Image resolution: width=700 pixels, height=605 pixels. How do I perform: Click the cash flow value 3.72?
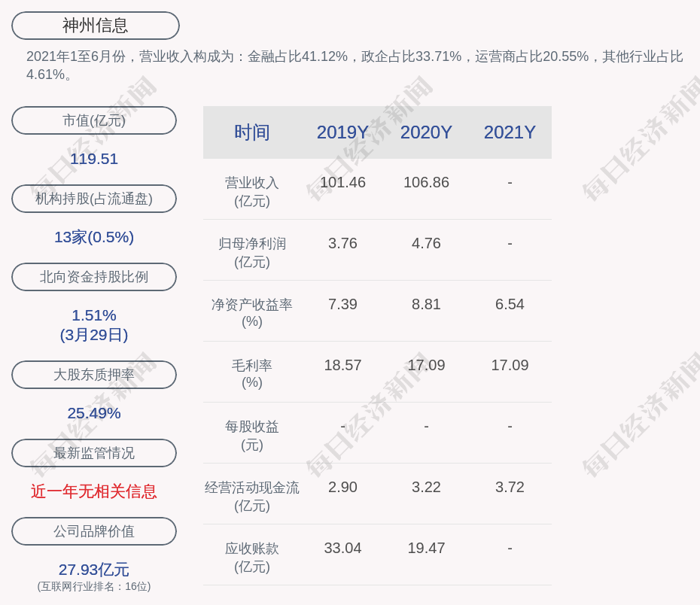pos(510,487)
